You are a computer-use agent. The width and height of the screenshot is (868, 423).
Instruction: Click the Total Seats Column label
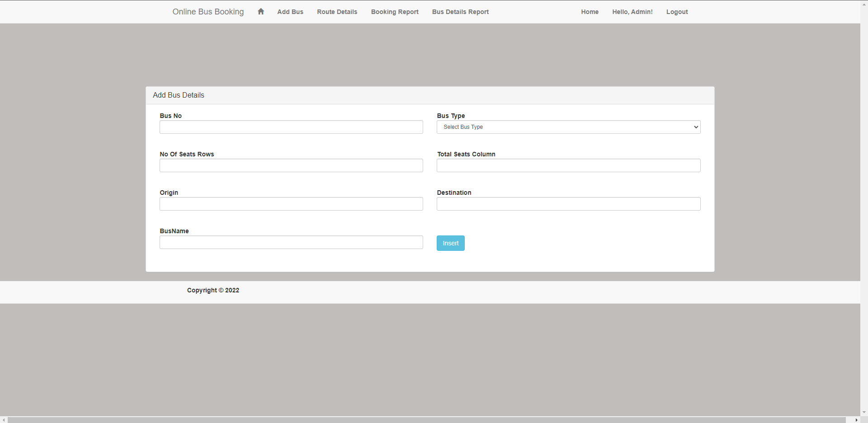click(x=466, y=154)
